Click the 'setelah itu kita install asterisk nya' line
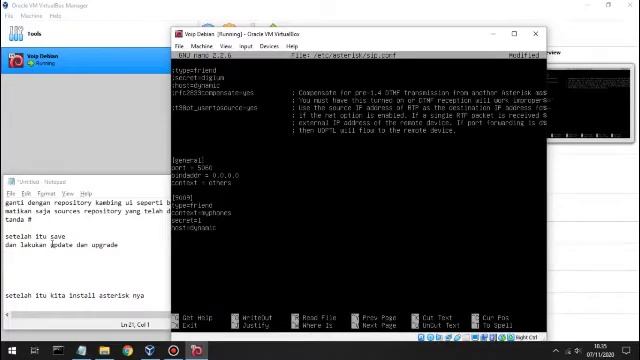 click(75, 295)
